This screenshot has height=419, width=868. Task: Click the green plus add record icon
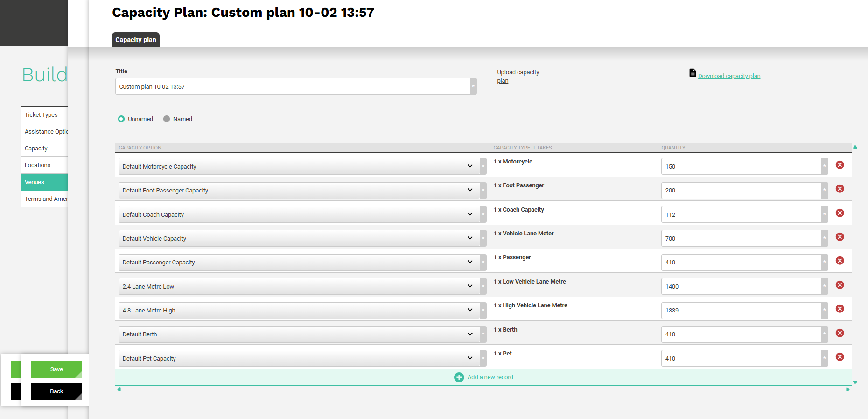pos(459,377)
